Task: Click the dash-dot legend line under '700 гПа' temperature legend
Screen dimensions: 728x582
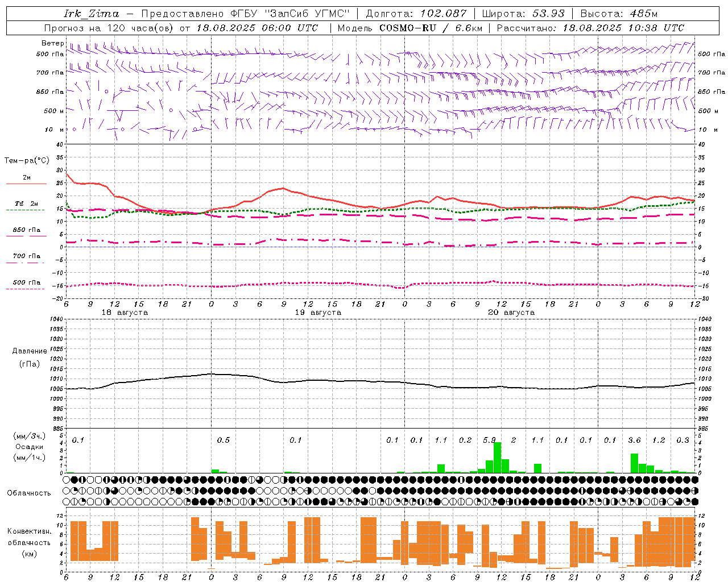Action: click(x=26, y=263)
